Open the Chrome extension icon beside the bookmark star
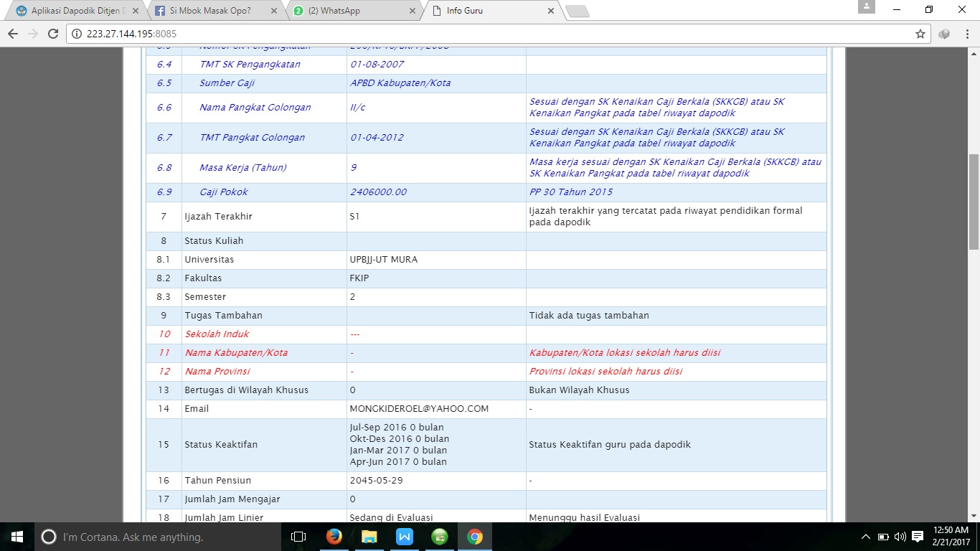 point(944,34)
